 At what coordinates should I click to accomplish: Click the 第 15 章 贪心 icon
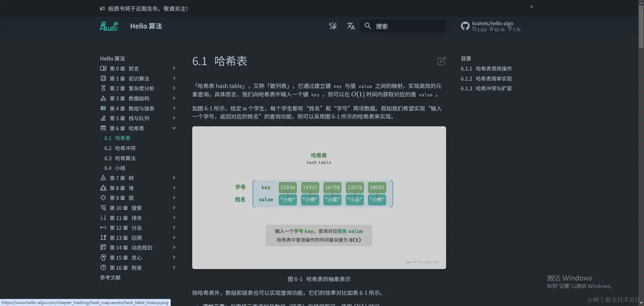click(x=103, y=258)
